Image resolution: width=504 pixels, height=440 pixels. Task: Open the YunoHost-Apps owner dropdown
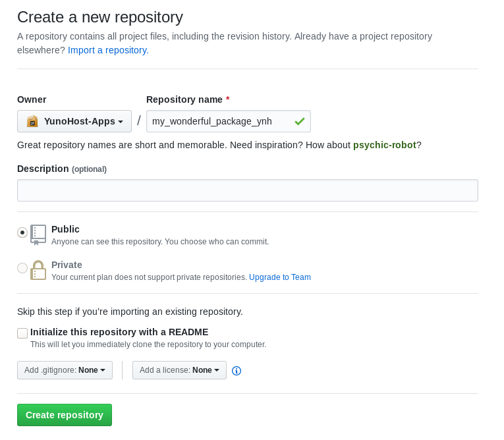(x=74, y=121)
